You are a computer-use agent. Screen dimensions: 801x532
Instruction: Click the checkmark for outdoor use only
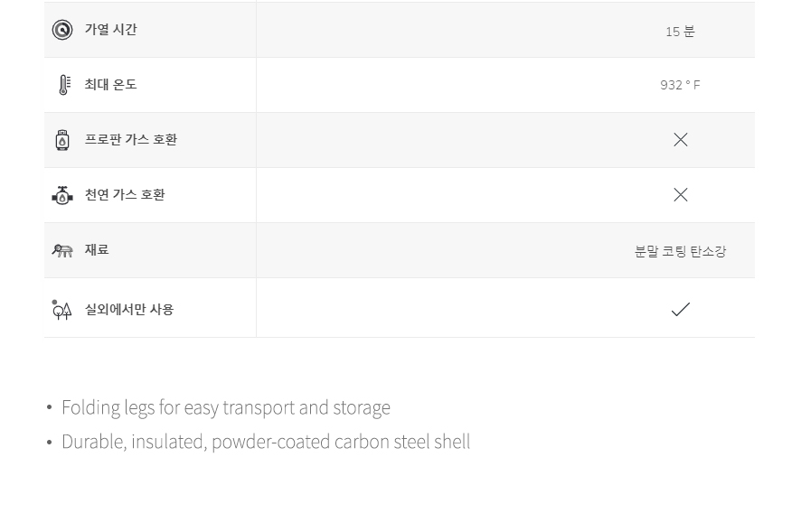(681, 310)
